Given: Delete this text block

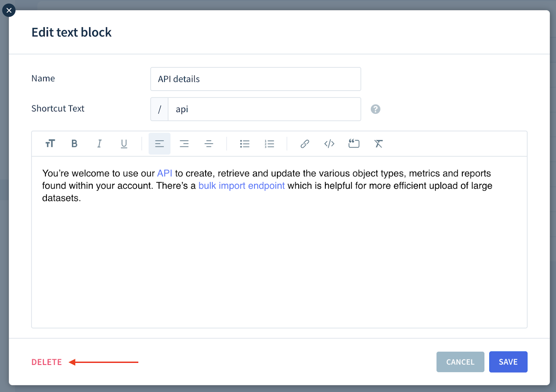Looking at the screenshot, I should pyautogui.click(x=47, y=362).
